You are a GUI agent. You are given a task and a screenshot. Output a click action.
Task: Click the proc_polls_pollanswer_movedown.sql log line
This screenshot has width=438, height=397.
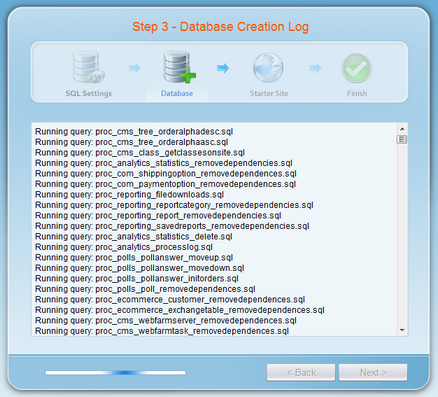click(x=140, y=268)
